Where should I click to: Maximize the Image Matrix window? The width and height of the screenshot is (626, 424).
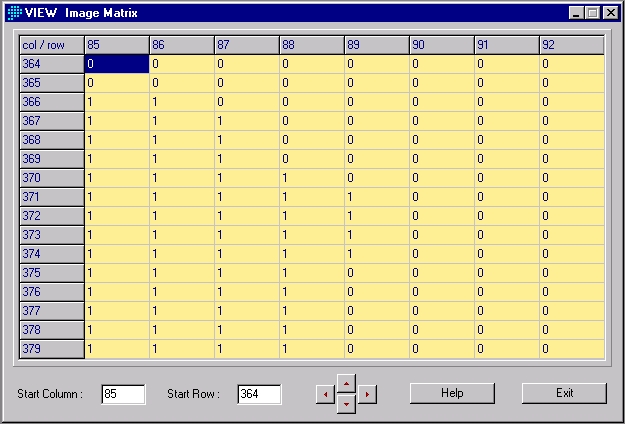pyautogui.click(x=593, y=13)
